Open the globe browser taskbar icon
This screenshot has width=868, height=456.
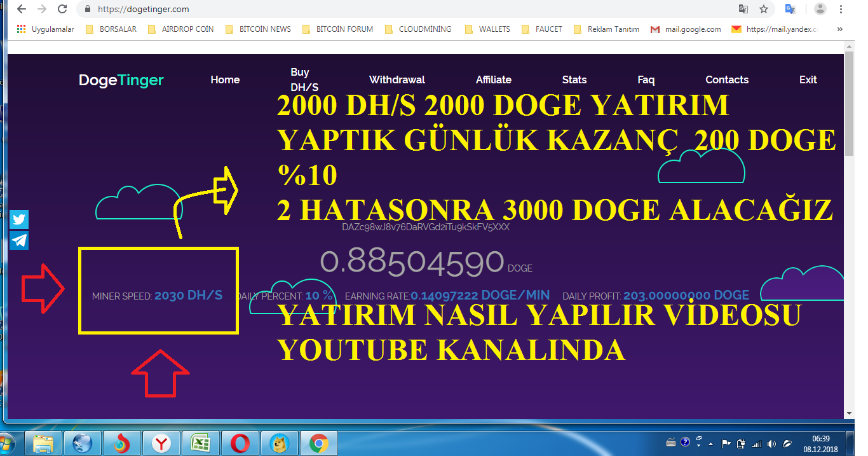[82, 443]
